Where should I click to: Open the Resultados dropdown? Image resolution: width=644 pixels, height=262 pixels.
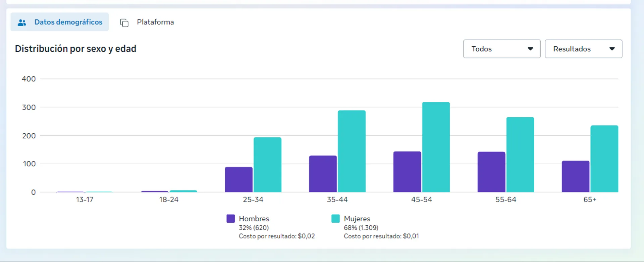[583, 49]
